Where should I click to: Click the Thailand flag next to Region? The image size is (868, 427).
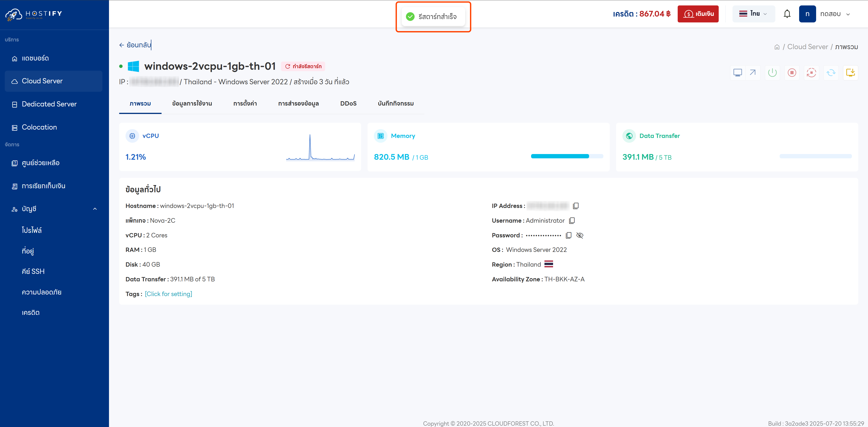tap(549, 264)
